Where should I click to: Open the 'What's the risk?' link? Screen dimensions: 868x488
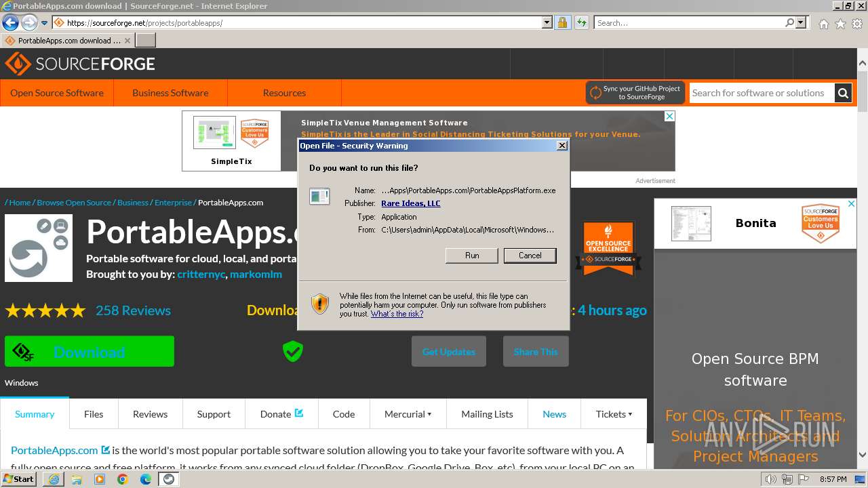tap(397, 314)
